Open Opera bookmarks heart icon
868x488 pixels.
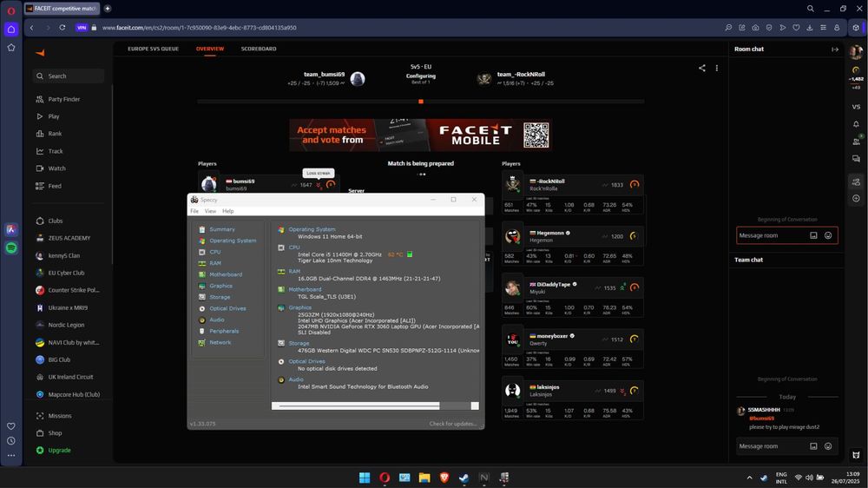[796, 28]
